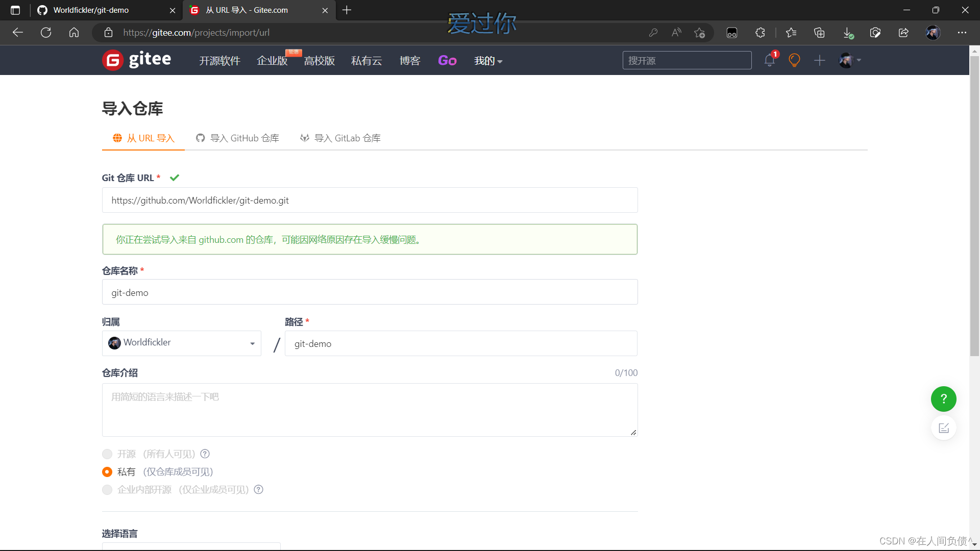Open 企业版 in navigation

pyautogui.click(x=272, y=61)
